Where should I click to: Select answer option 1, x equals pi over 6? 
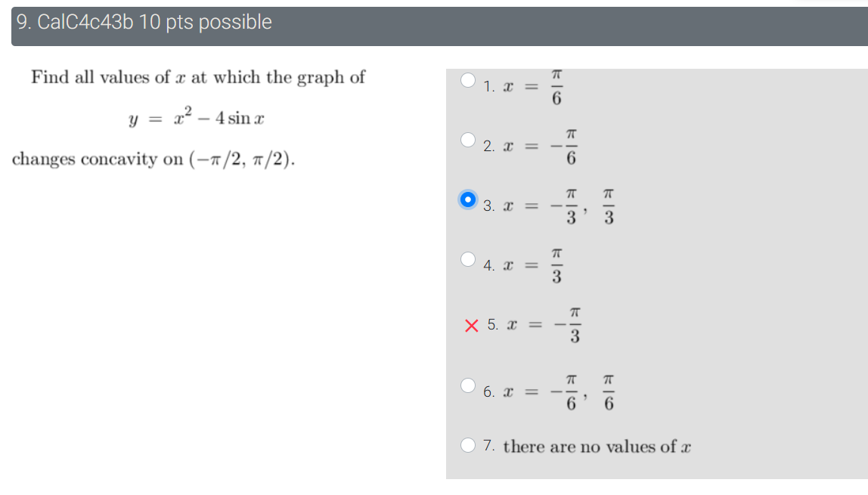[x=467, y=79]
